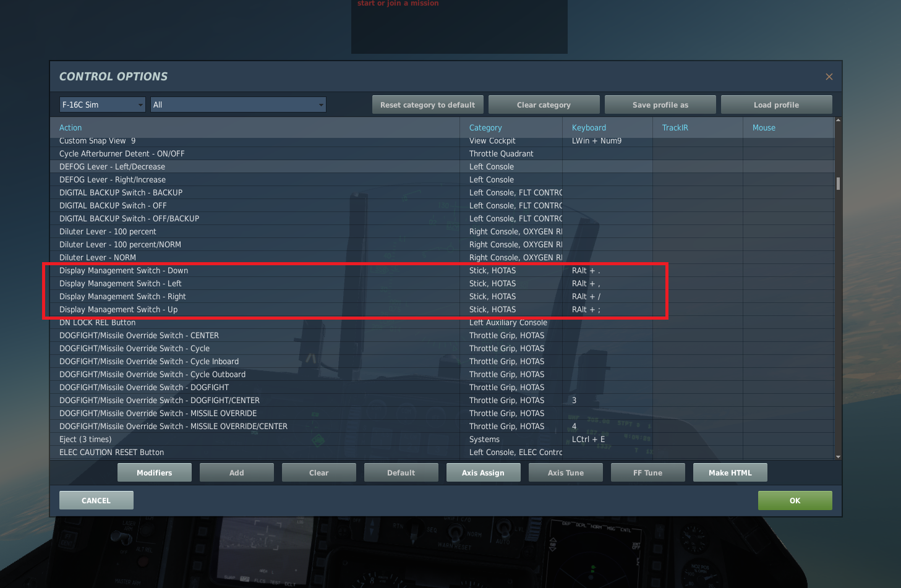Sort by the Action column header
This screenshot has height=588, width=901.
[70, 127]
